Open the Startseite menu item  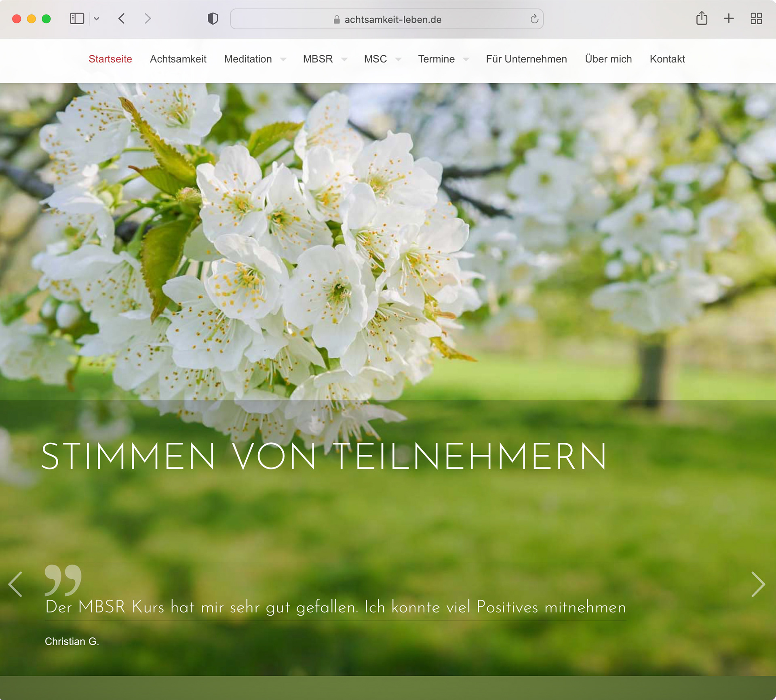pyautogui.click(x=110, y=59)
